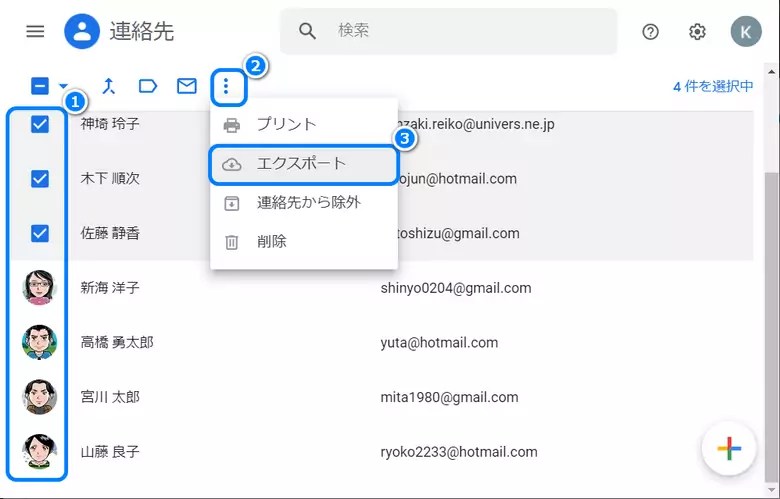Viewport: 780px width, 499px height.
Task: Open the settings gear icon
Action: (x=697, y=32)
